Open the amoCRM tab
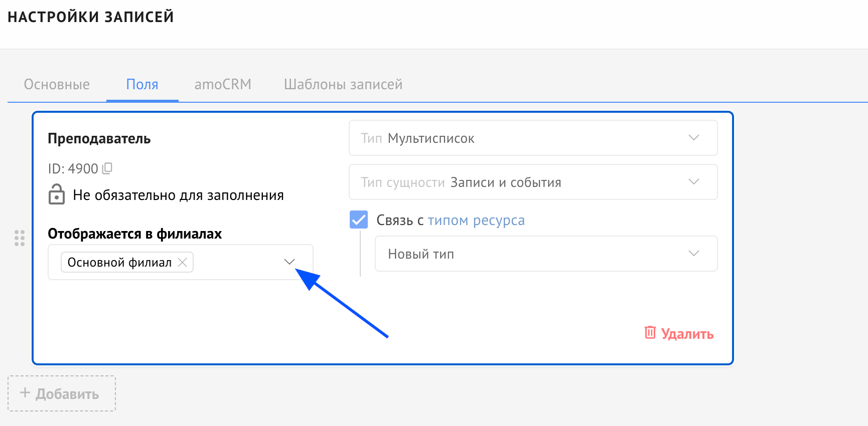Image resolution: width=868 pixels, height=426 pixels. 223,84
